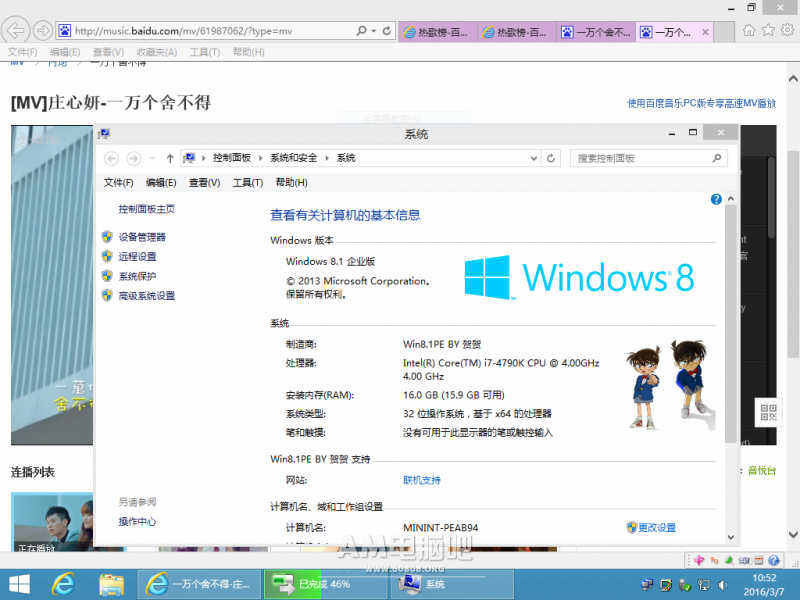Expand the System window address path dropdown
Viewport: 800px width, 600px height.
534,158
